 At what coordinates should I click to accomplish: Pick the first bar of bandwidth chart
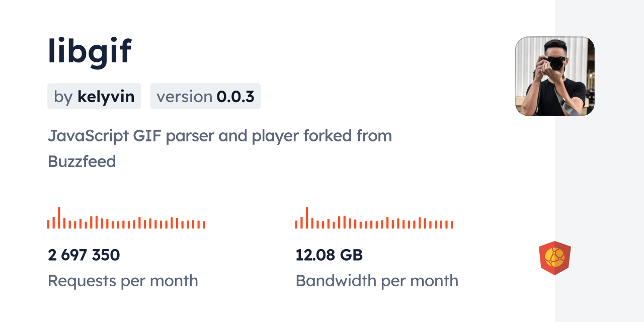[x=296, y=224]
